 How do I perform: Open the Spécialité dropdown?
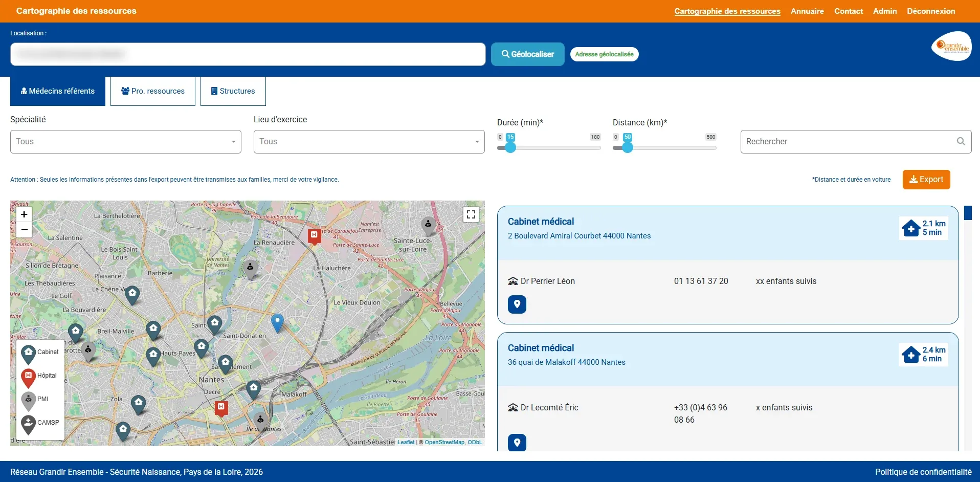pyautogui.click(x=126, y=142)
